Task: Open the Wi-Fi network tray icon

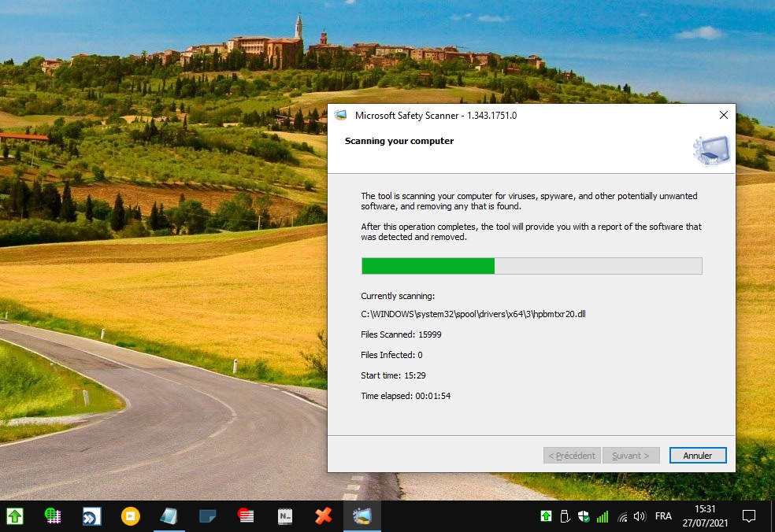Action: [621, 517]
